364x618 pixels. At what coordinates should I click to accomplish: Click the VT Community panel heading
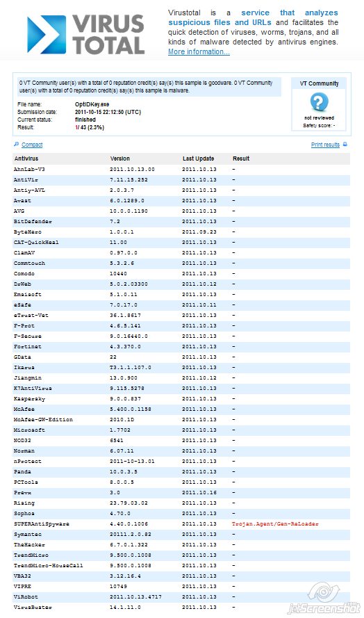pos(319,83)
